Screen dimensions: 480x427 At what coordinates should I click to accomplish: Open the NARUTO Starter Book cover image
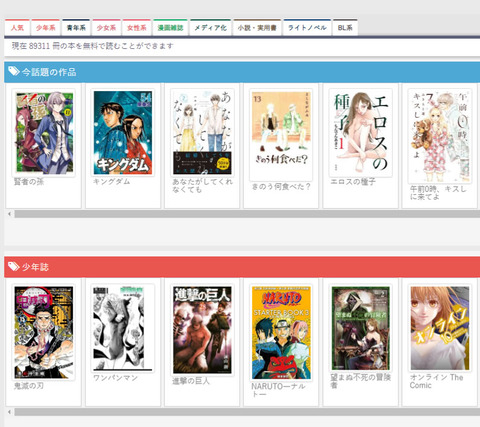pyautogui.click(x=281, y=332)
